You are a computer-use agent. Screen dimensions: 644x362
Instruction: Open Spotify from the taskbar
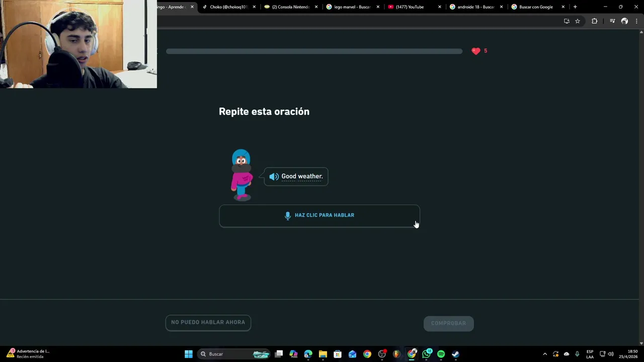click(441, 354)
